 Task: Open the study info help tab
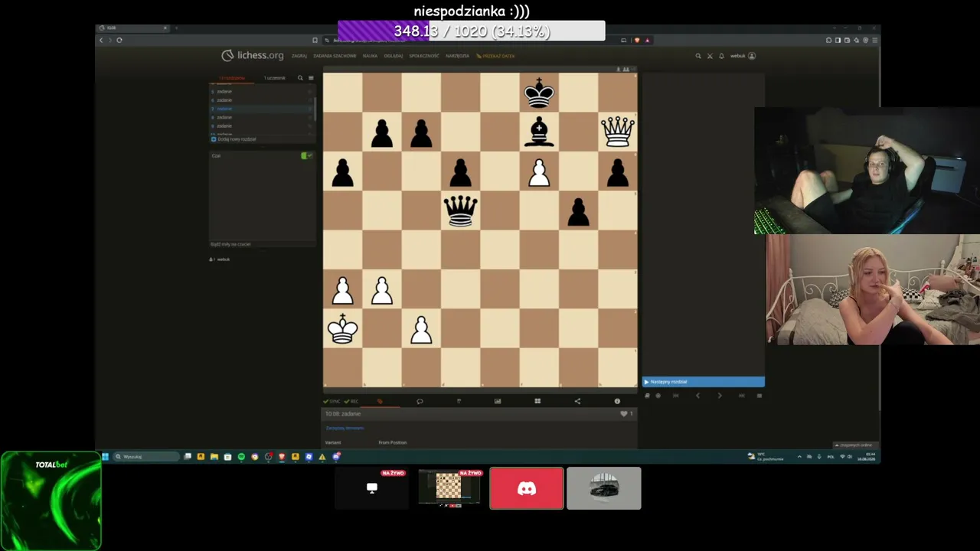pyautogui.click(x=617, y=401)
